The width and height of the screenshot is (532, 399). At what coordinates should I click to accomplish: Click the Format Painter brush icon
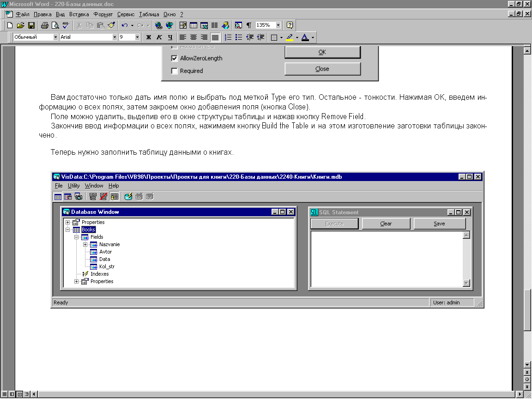click(111, 25)
